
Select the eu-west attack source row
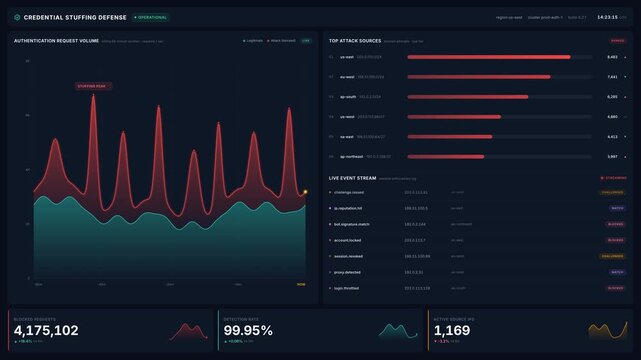tap(478, 77)
